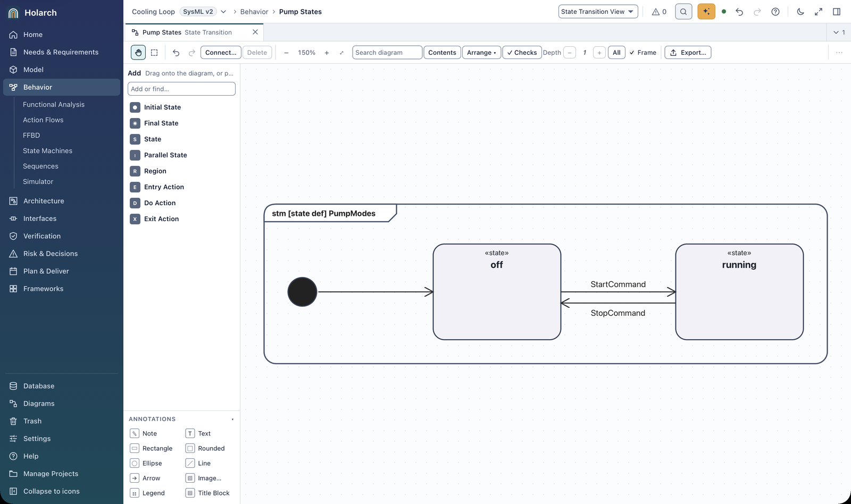Viewport: 851px width, 504px height.
Task: Decrease depth with the minus stepper
Action: point(570,53)
